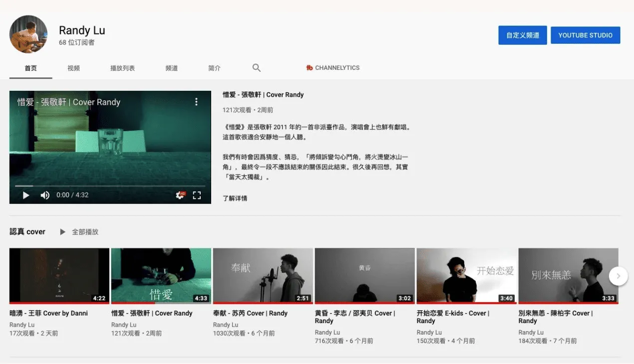Click the channel search magnifier icon
This screenshot has width=634, height=364.
coord(257,68)
